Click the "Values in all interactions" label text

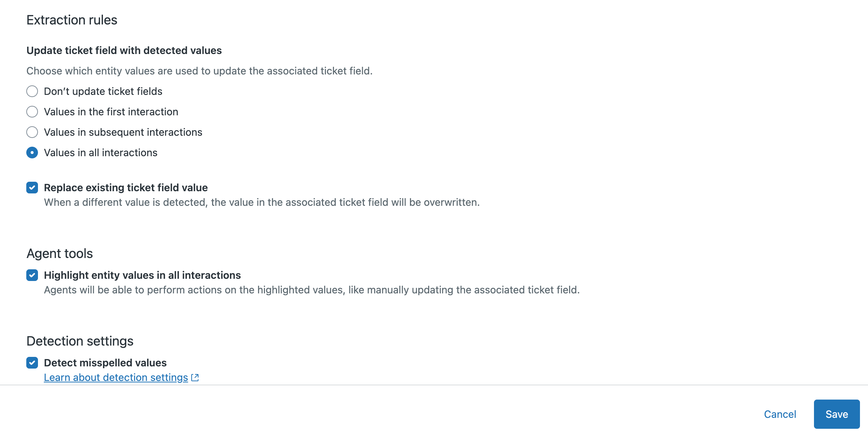pyautogui.click(x=100, y=153)
